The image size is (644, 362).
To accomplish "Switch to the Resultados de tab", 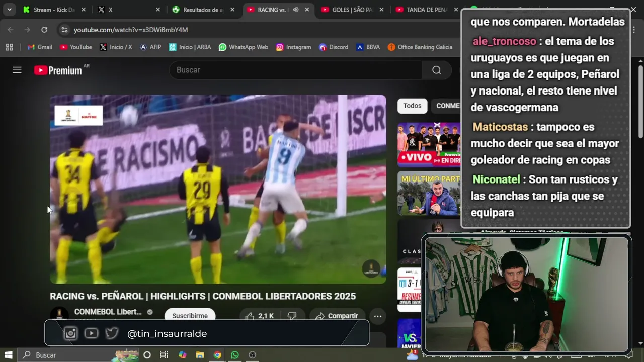I will 204,10.
